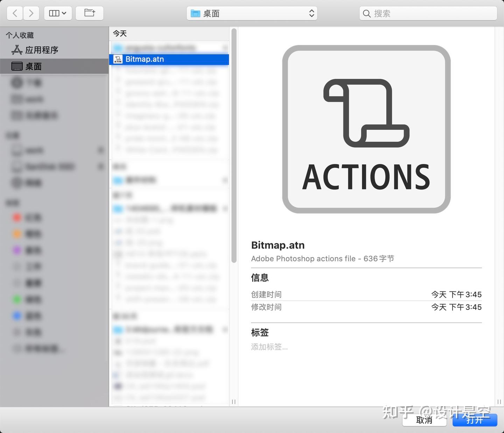Screen dimensions: 504x433
Task: Click the 修改时间 label in the info section
Action: pyautogui.click(x=266, y=307)
